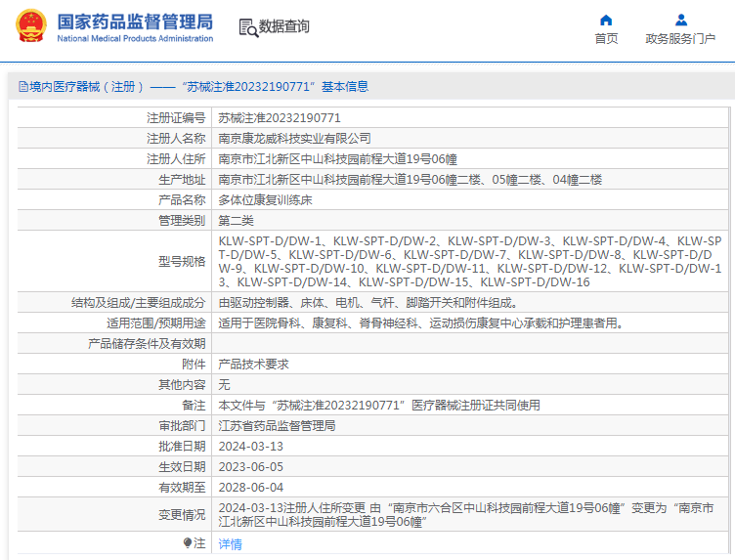This screenshot has width=735, height=560.
Task: Click the 国家药品监督管理局 title
Action: tap(135, 22)
